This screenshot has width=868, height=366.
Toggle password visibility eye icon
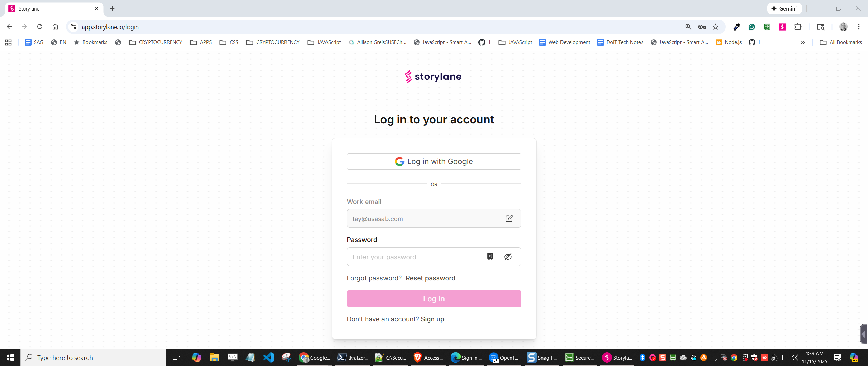(508, 257)
